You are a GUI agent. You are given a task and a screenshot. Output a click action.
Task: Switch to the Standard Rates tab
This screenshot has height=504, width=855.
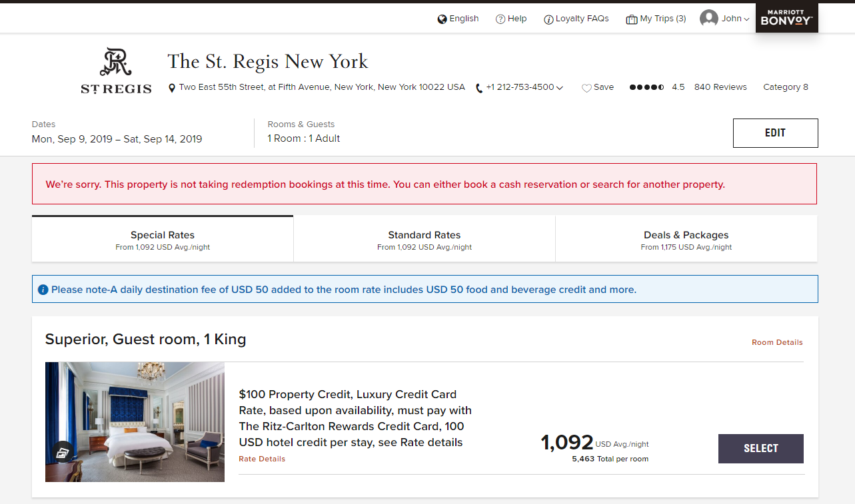[424, 240]
